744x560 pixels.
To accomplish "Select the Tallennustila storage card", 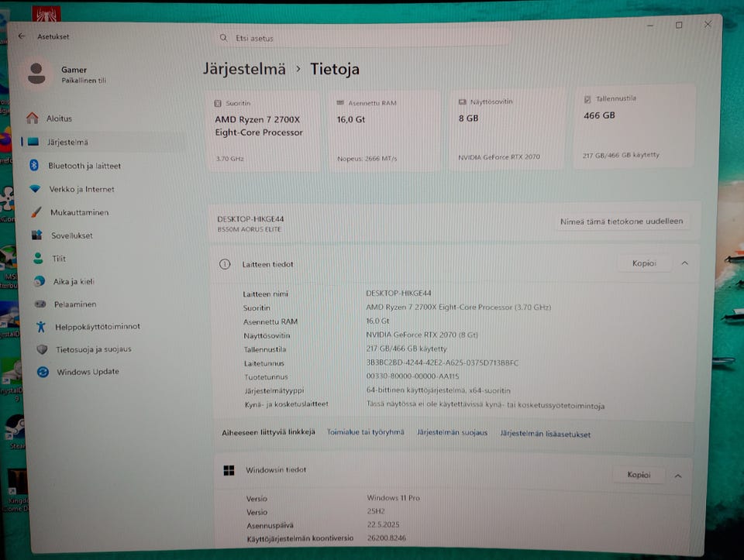I will (634, 126).
